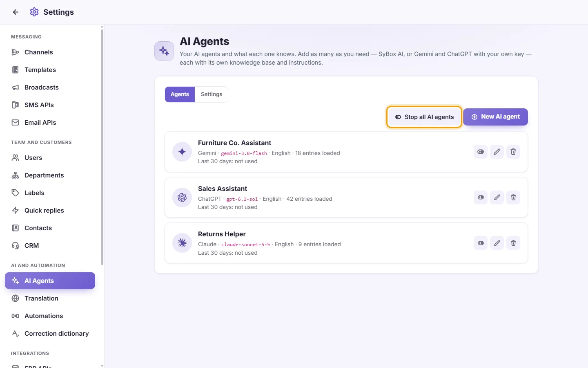The height and width of the screenshot is (368, 588).
Task: Click the Email APIs envelope icon
Action: coord(16,123)
